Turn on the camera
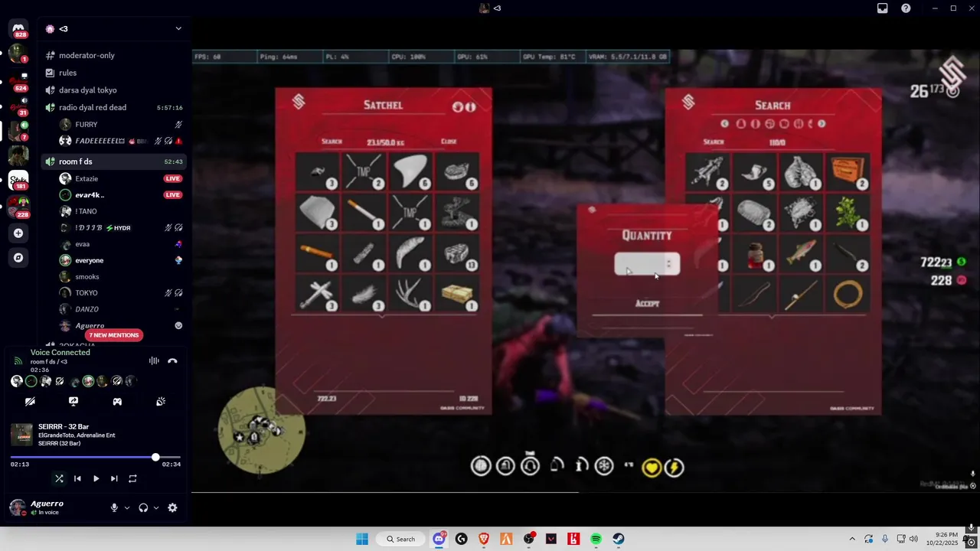Image resolution: width=980 pixels, height=551 pixels. [30, 401]
